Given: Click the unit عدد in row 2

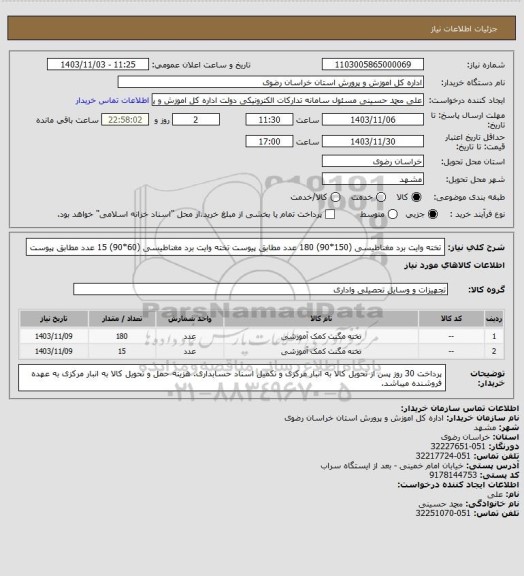Looking at the screenshot, I should coord(190,352).
